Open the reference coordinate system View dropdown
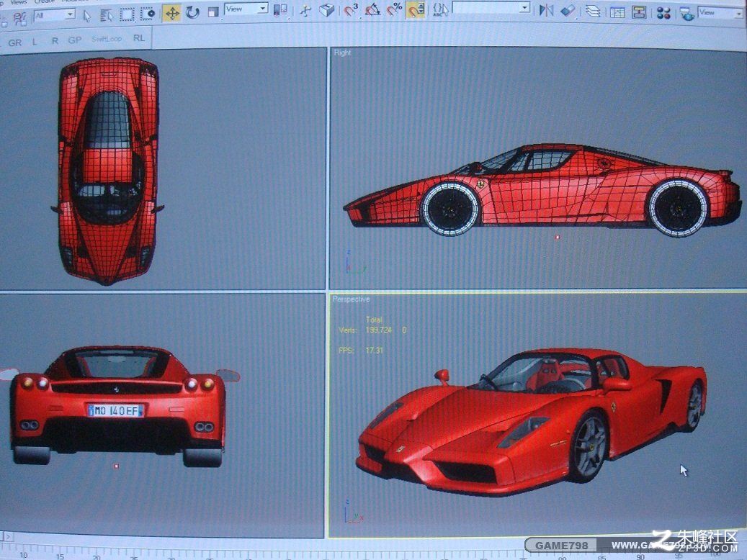Screen dimensions: 747x560 (x=246, y=9)
